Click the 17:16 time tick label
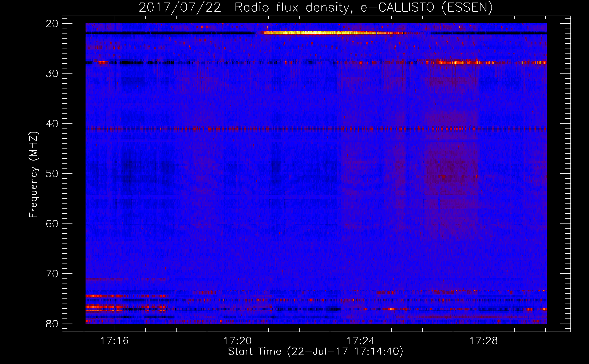 [x=115, y=341]
